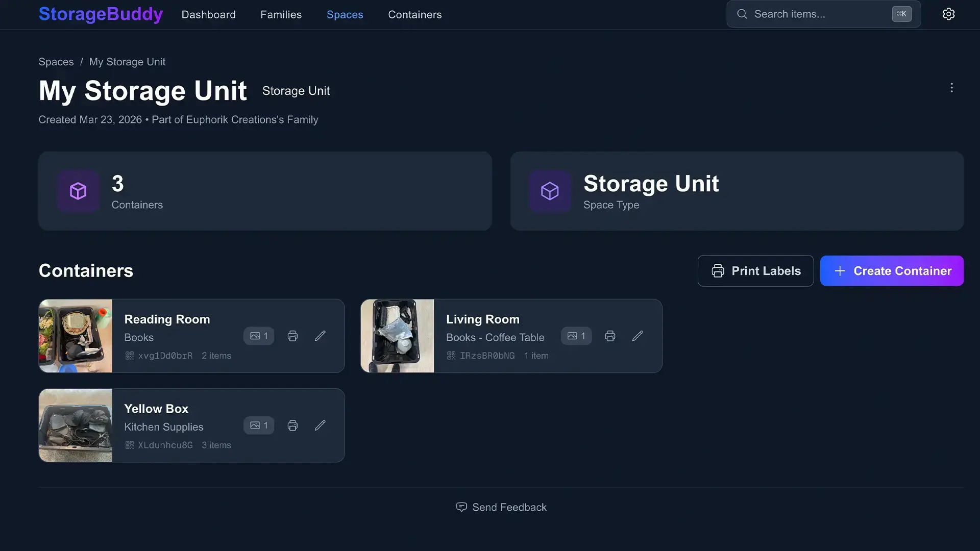Click Print Labels
This screenshot has height=551, width=980.
(755, 270)
